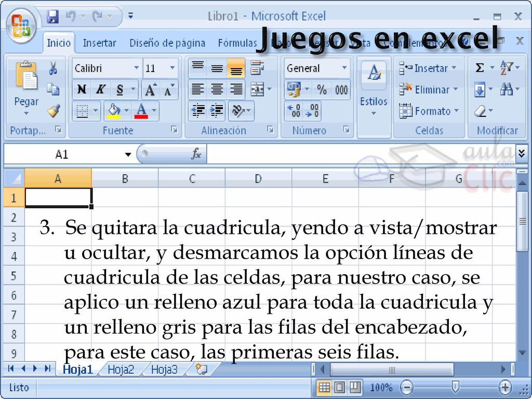Viewport: 532px width, 399px height.
Task: Open the Diseño de página tab
Action: pos(167,43)
